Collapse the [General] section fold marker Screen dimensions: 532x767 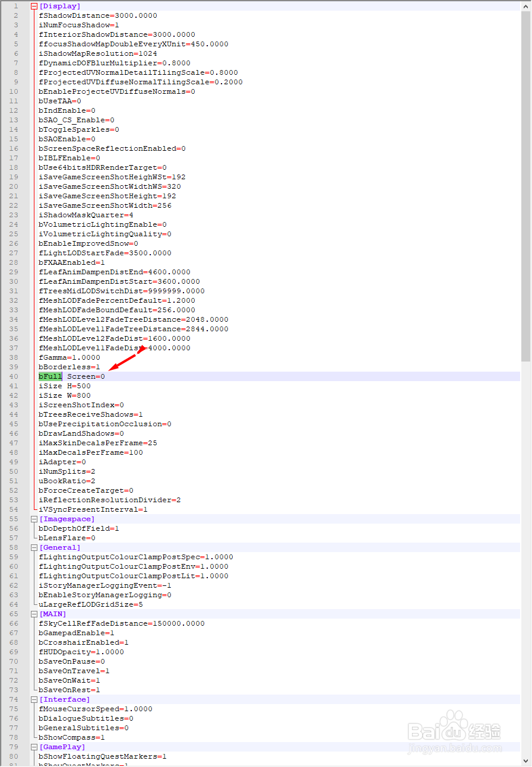pyautogui.click(x=34, y=547)
